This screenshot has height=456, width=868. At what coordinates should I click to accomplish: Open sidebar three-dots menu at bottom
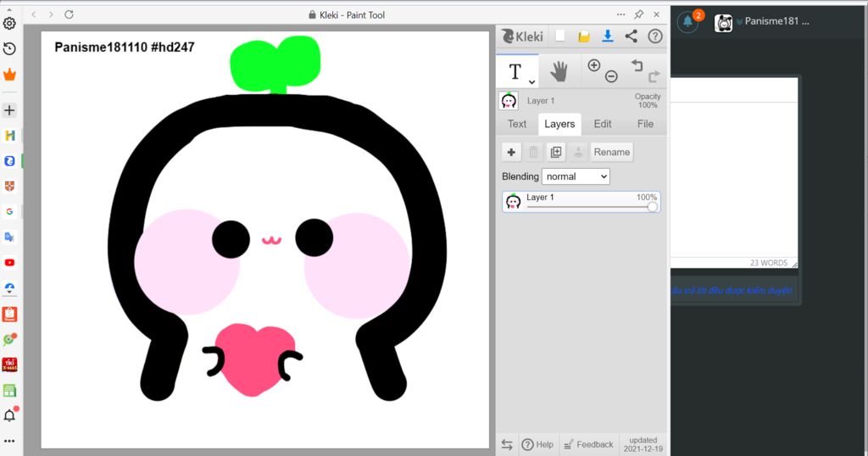(9, 441)
